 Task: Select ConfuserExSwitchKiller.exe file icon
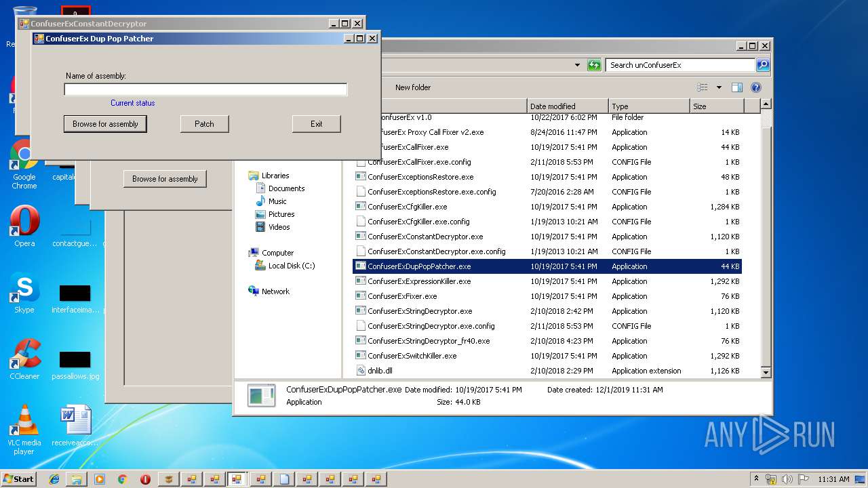click(361, 356)
